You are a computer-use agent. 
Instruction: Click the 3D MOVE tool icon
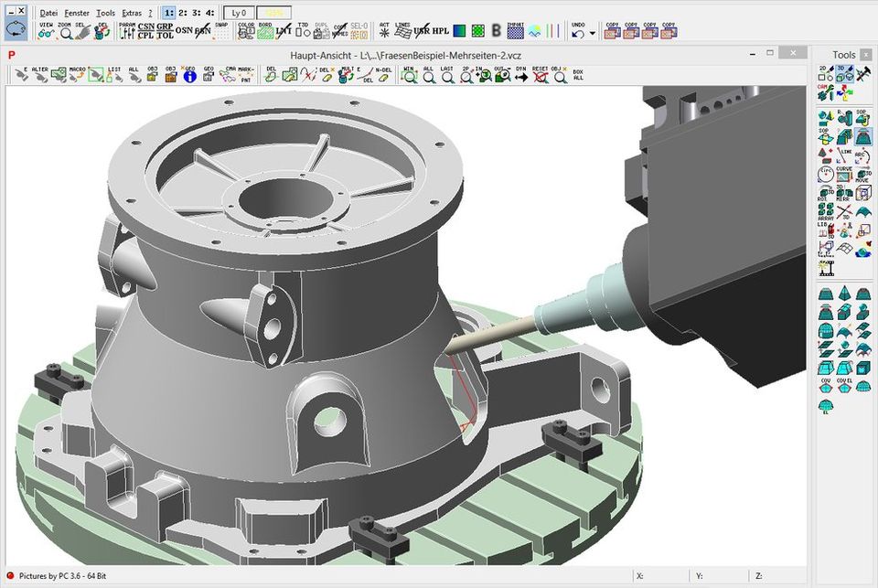point(862,174)
